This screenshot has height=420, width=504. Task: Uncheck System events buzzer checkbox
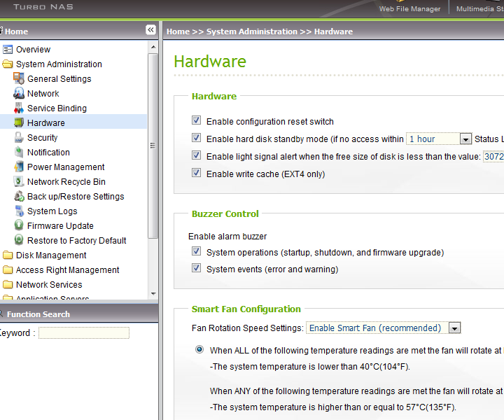tap(196, 269)
